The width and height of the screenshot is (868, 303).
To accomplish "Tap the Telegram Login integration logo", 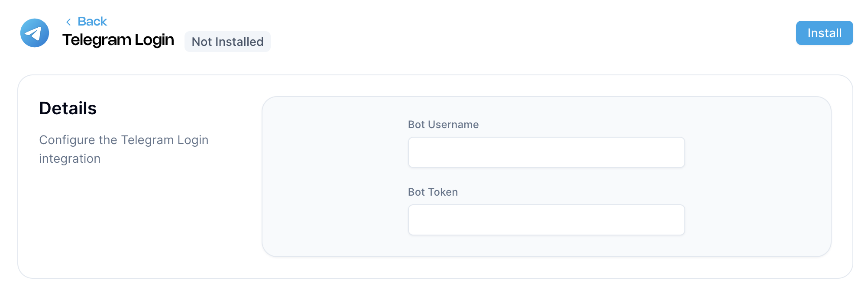I will [35, 32].
